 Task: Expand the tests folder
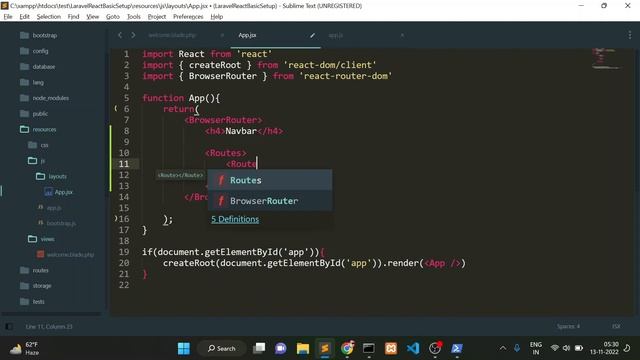coord(32,302)
